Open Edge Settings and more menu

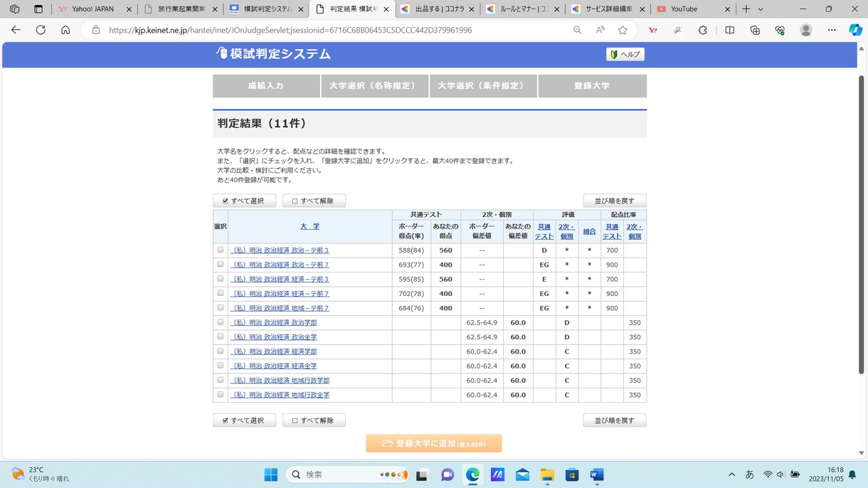point(832,30)
